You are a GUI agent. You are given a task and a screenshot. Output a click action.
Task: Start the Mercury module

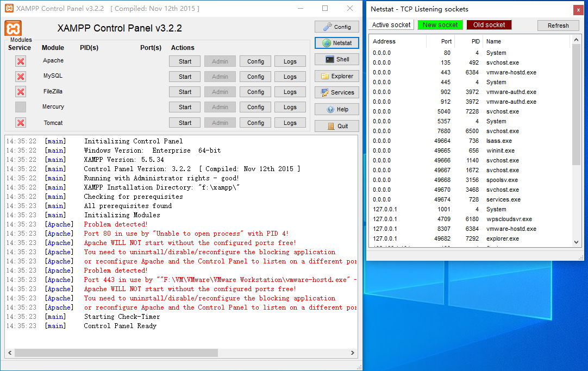[185, 107]
